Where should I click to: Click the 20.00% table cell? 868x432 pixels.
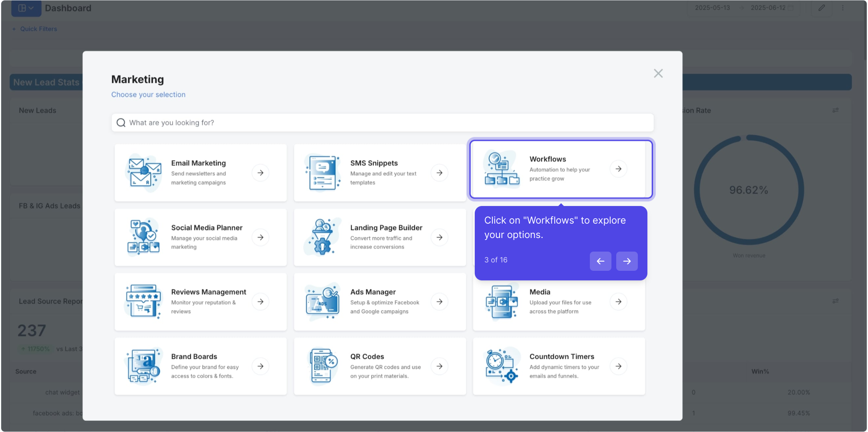(x=798, y=392)
